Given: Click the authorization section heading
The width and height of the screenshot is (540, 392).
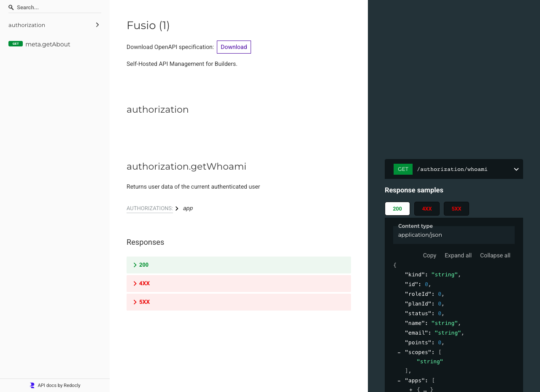Looking at the screenshot, I should click(x=158, y=109).
